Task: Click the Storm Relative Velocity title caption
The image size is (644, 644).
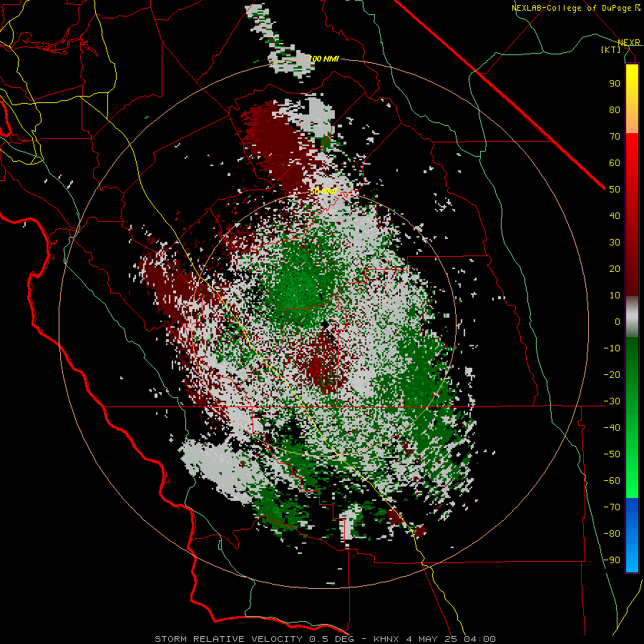Action: tap(325, 639)
